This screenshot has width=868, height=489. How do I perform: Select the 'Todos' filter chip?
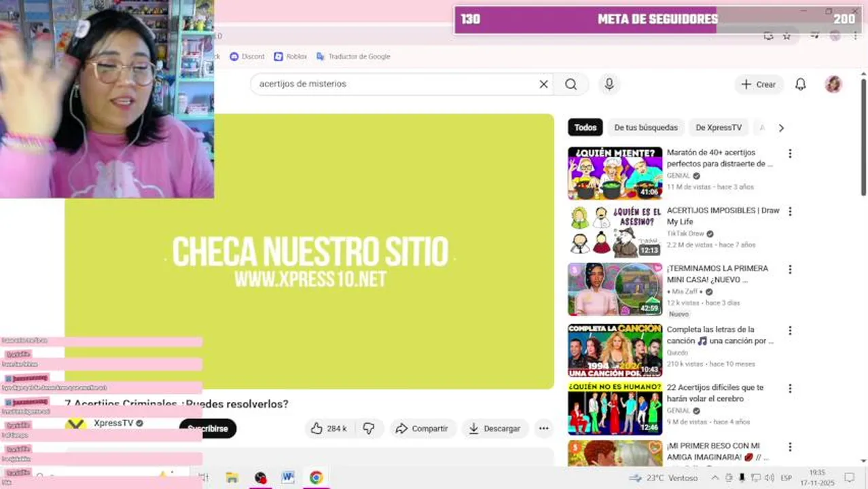pyautogui.click(x=585, y=128)
